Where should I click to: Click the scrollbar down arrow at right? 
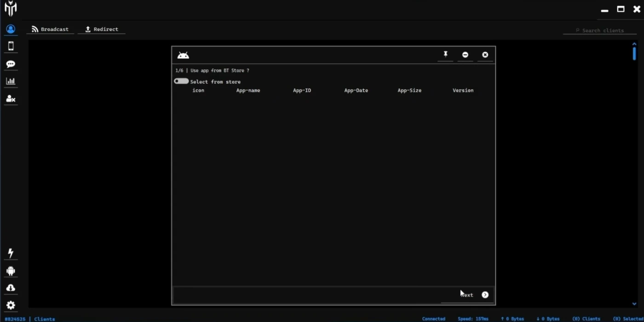click(634, 304)
